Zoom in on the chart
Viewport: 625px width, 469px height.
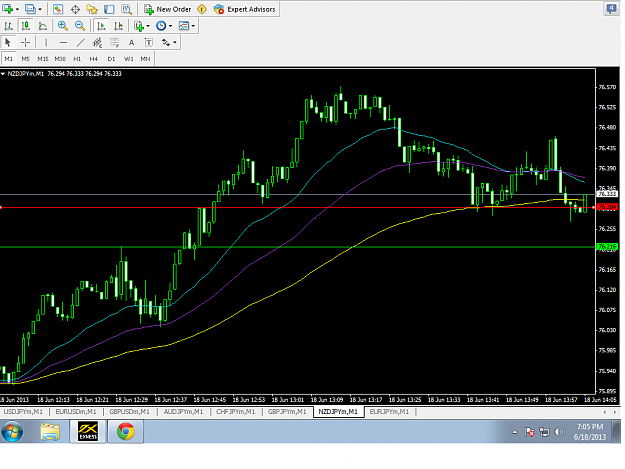click(x=63, y=26)
